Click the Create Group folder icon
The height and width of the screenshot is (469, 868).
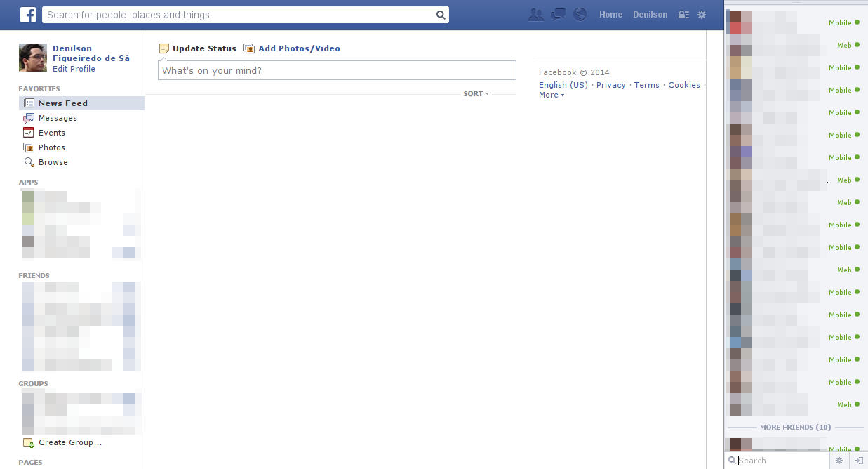coord(29,443)
